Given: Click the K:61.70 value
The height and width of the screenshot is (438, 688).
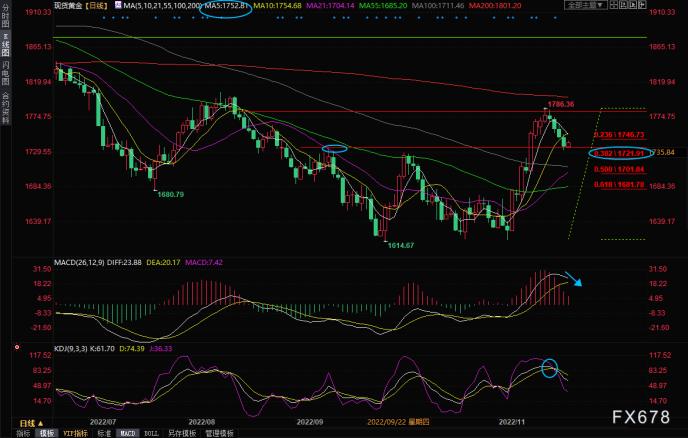Looking at the screenshot, I should tap(102, 349).
